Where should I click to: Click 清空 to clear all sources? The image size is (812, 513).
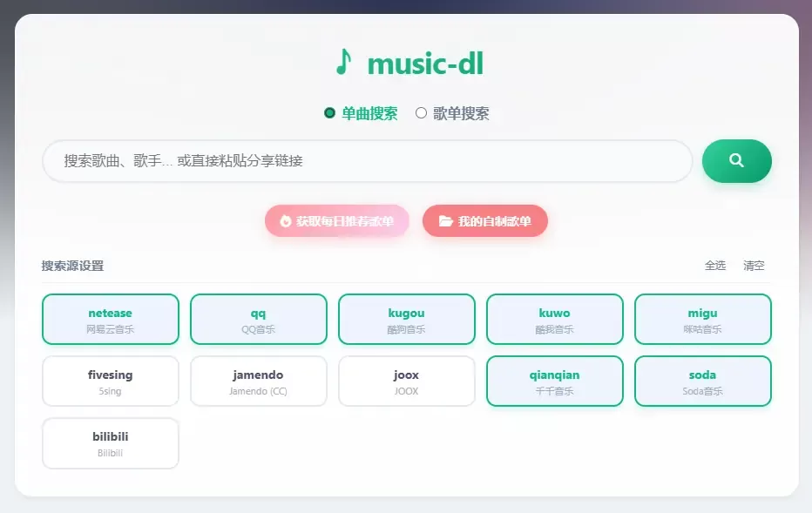pos(754,266)
